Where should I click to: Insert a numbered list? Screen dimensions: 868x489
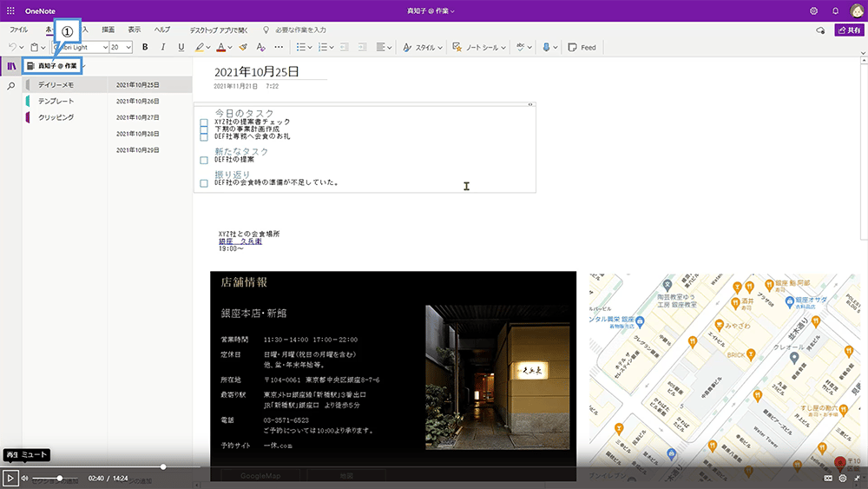coord(323,47)
